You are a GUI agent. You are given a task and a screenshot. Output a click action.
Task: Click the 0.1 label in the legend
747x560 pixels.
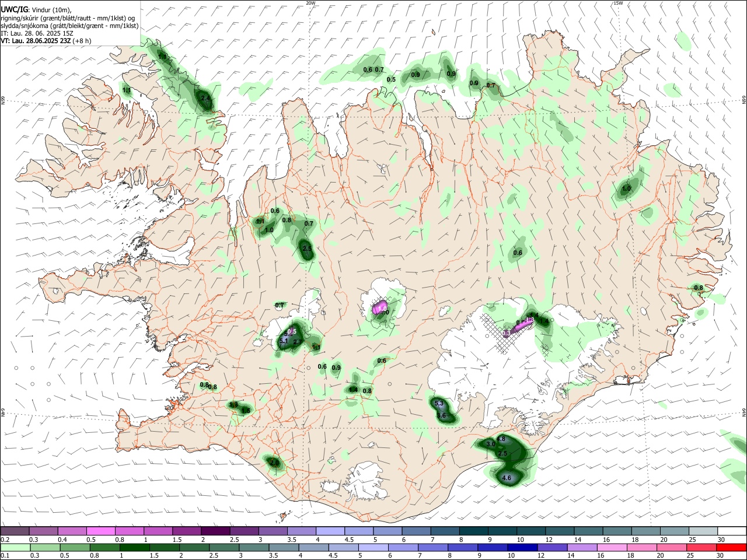(5, 556)
